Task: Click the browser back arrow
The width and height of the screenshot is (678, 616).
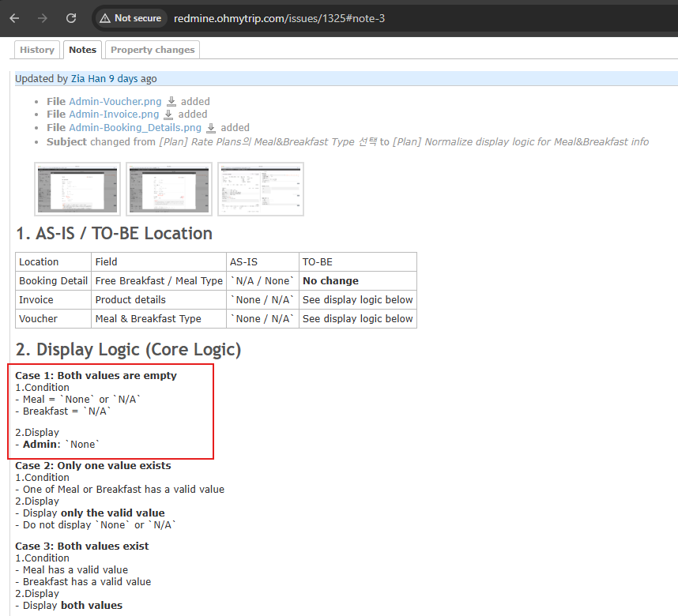Action: 14,18
